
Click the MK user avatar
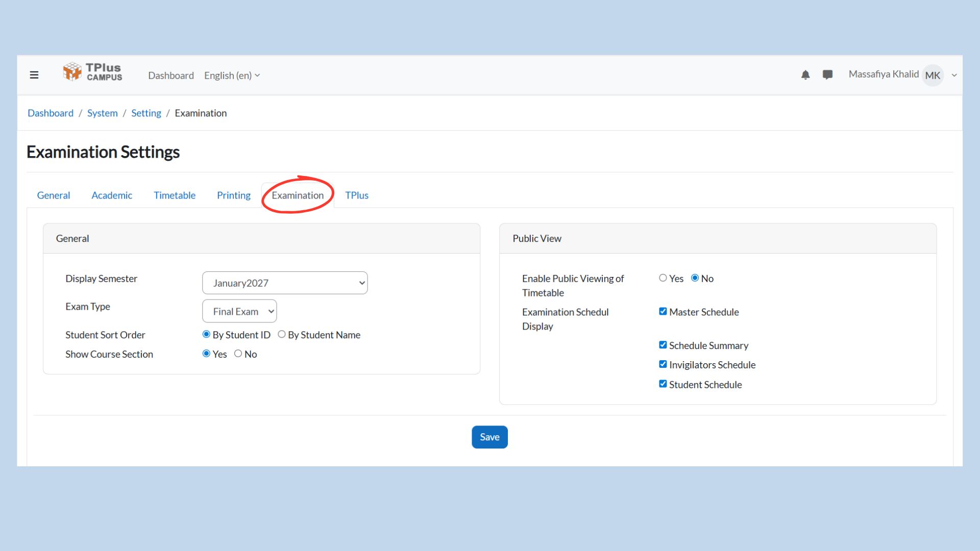pos(933,76)
